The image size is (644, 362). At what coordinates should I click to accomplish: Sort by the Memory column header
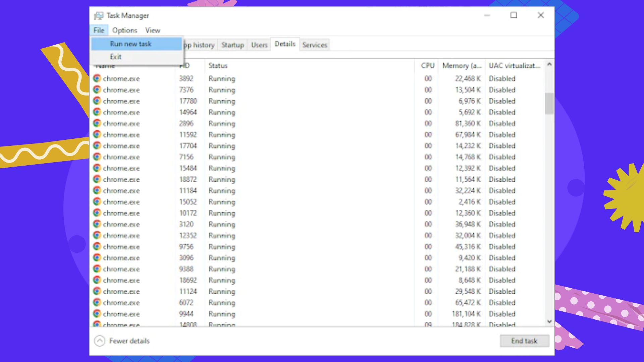[x=462, y=66]
